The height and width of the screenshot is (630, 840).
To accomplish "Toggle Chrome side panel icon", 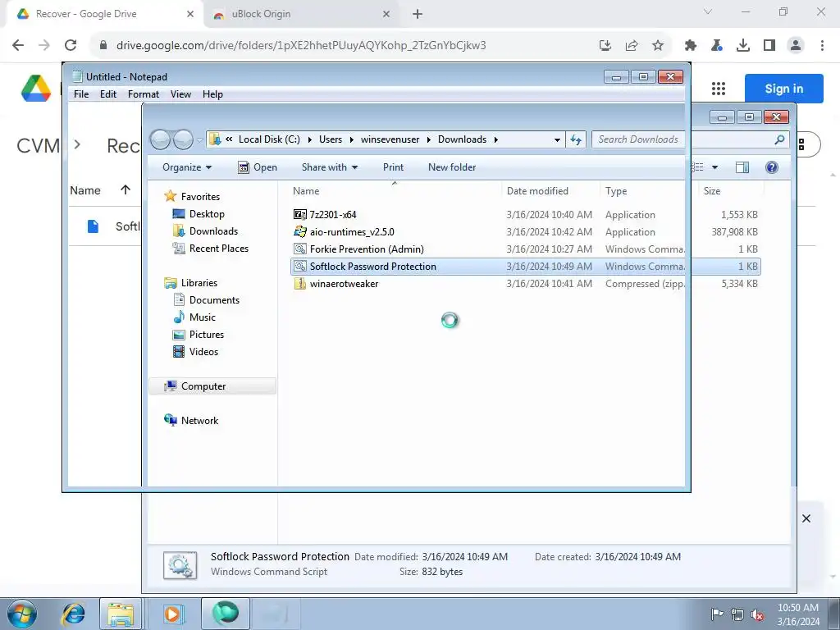I will 769,46.
